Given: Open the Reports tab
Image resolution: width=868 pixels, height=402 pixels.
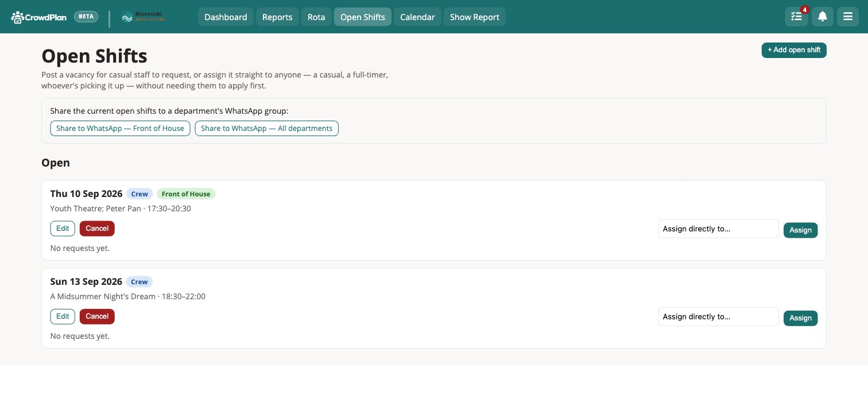Looking at the screenshot, I should (277, 17).
